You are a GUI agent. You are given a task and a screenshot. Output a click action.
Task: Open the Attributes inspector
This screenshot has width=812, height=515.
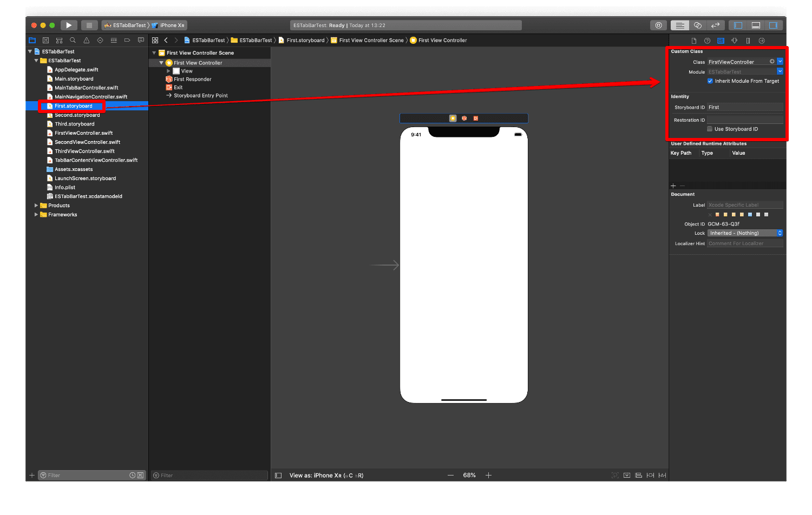coord(735,41)
